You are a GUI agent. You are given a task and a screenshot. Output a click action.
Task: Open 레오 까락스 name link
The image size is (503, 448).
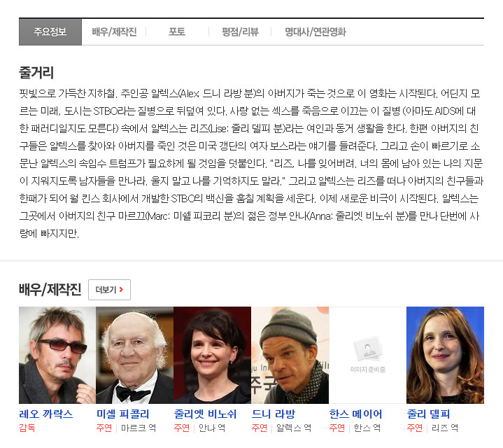click(46, 414)
